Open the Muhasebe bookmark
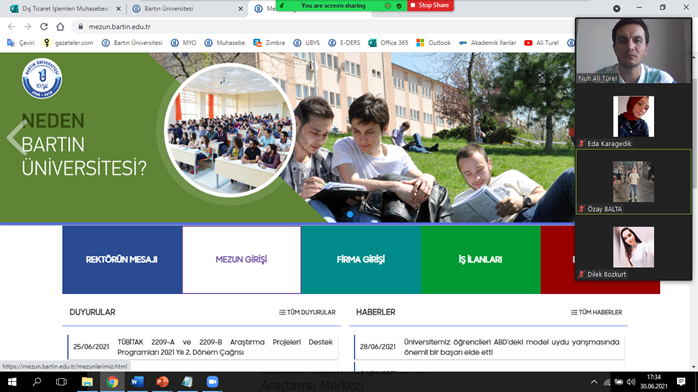 (225, 43)
